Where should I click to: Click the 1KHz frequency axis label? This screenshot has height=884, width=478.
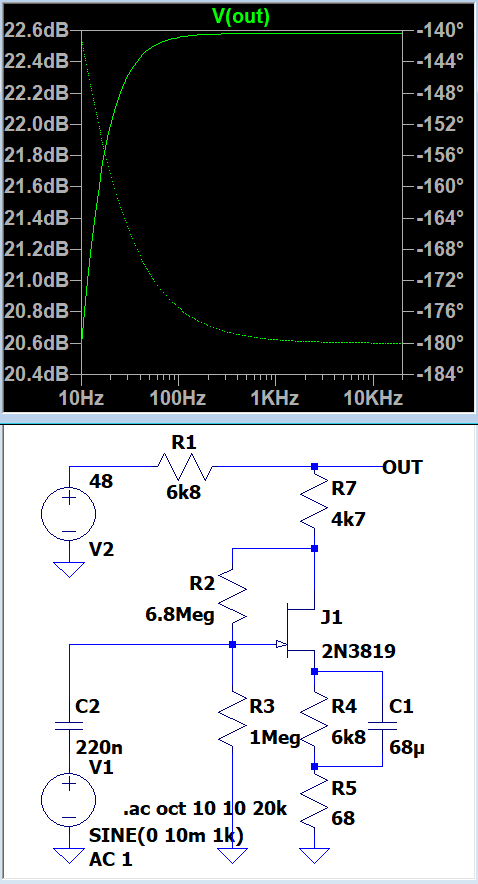click(x=275, y=399)
